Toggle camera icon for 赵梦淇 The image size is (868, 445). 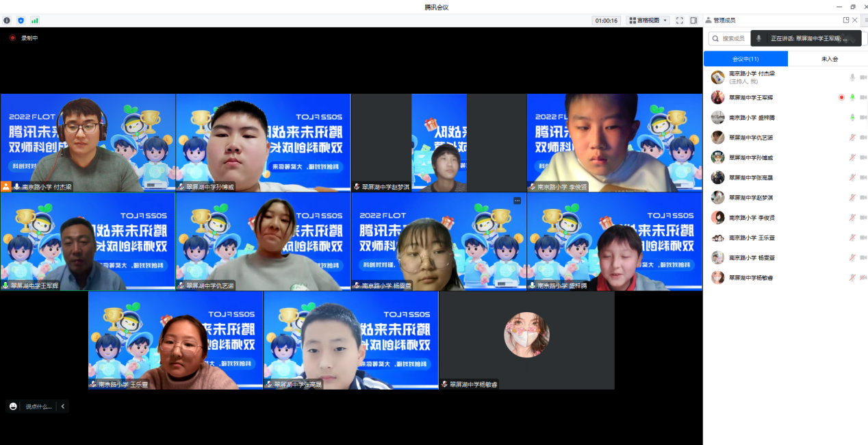click(x=863, y=198)
